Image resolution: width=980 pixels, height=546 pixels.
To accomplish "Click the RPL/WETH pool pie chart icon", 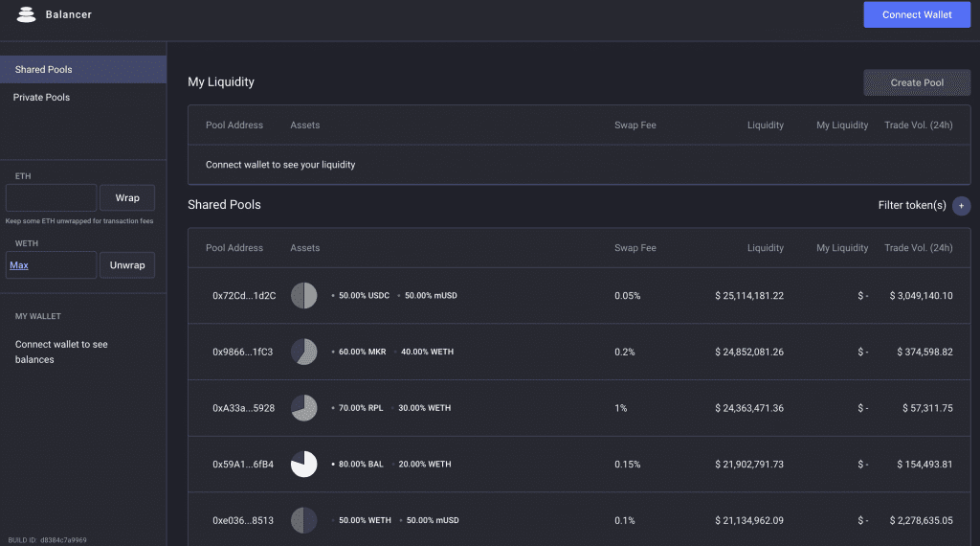I will pyautogui.click(x=303, y=408).
